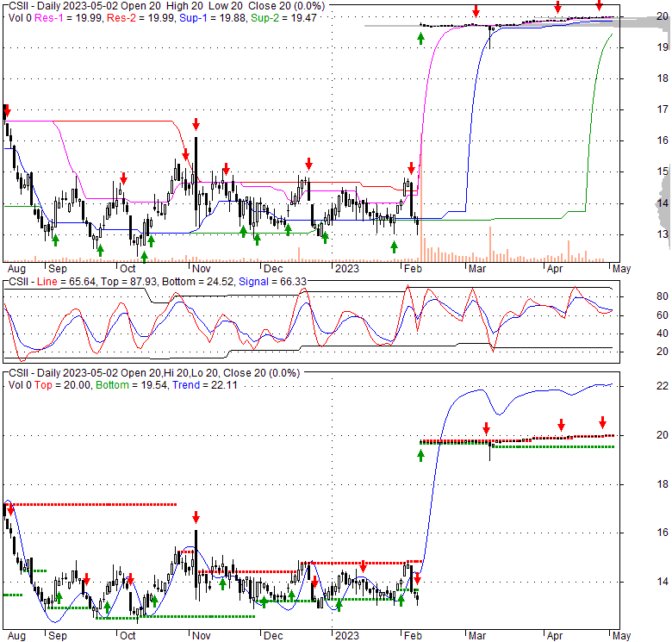Click the Sup-2 = 19.47 legend label
Image resolution: width=672 pixels, height=642 pixels.
tap(283, 18)
